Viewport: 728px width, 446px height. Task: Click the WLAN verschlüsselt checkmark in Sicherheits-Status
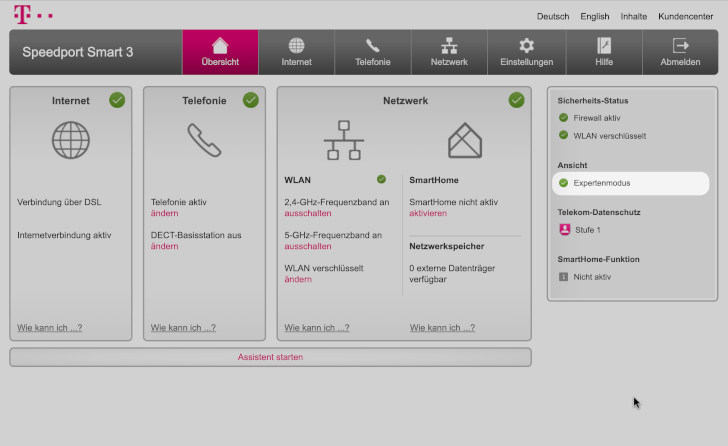[563, 136]
